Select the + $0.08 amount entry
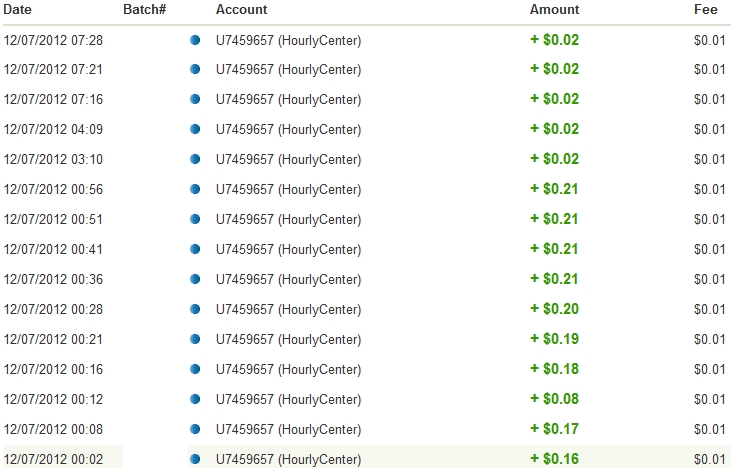Screen dimensions: 731x469 click(554, 400)
